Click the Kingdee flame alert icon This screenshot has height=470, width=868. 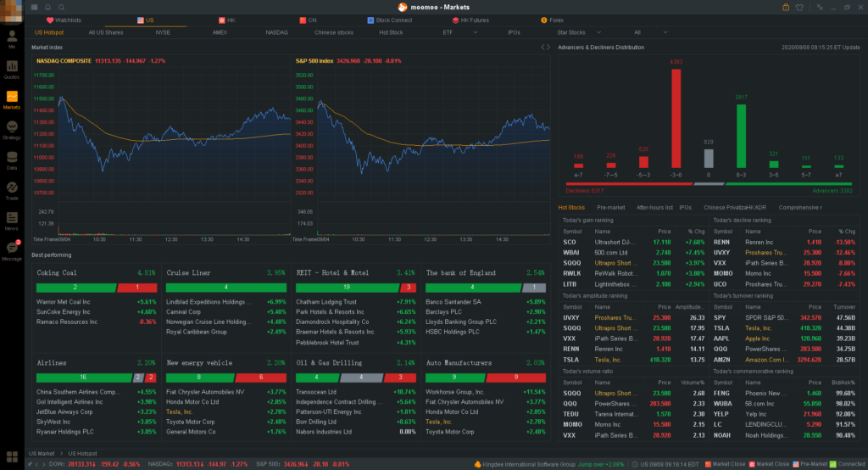478,464
